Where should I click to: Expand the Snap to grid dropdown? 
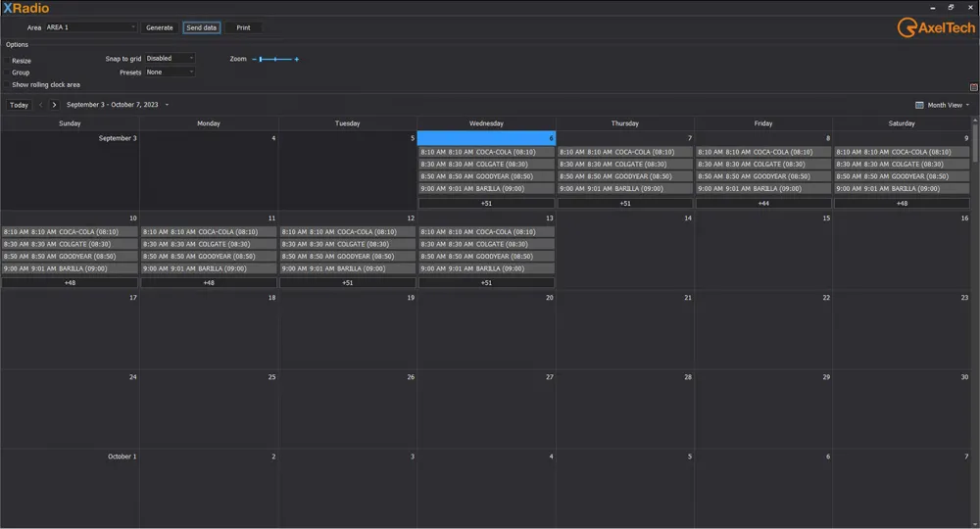(171, 59)
